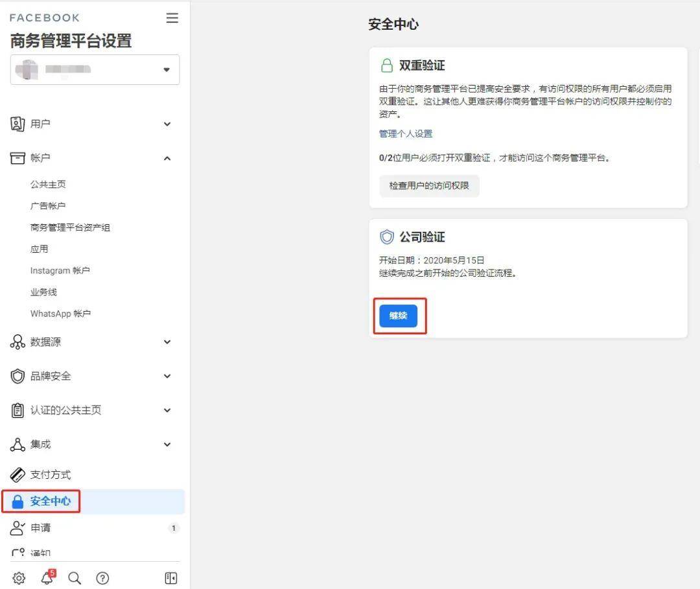Expand the 用户 section chevron

point(167,124)
